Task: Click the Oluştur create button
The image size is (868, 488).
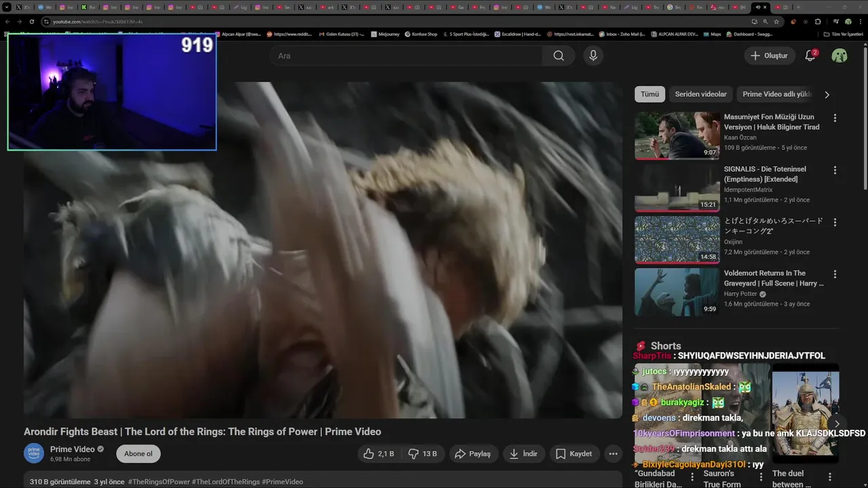Action: coord(770,56)
